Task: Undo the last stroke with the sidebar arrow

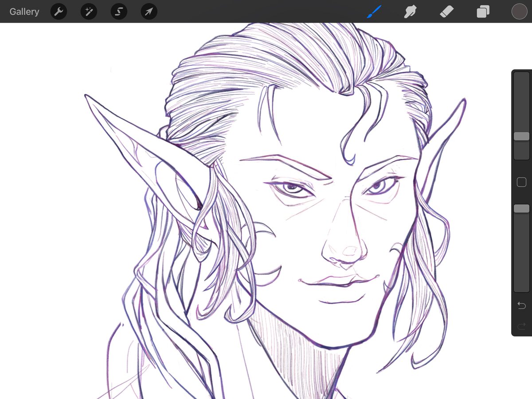Action: click(521, 305)
